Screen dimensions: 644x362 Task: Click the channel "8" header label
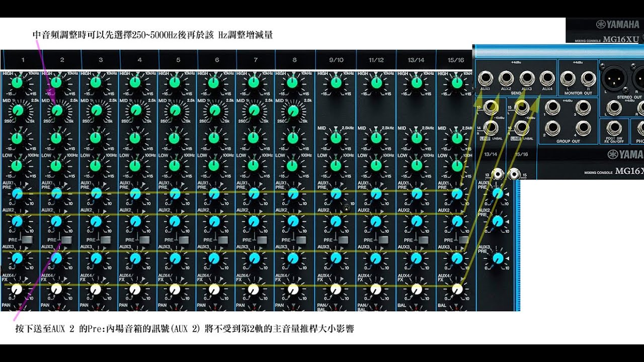(x=294, y=60)
